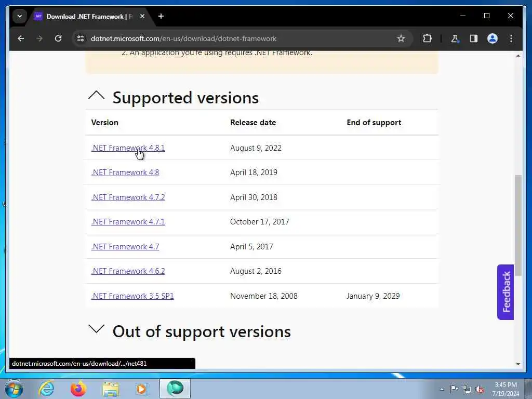
Task: Open the .NET Framework 4.7.1 link
Action: point(128,222)
